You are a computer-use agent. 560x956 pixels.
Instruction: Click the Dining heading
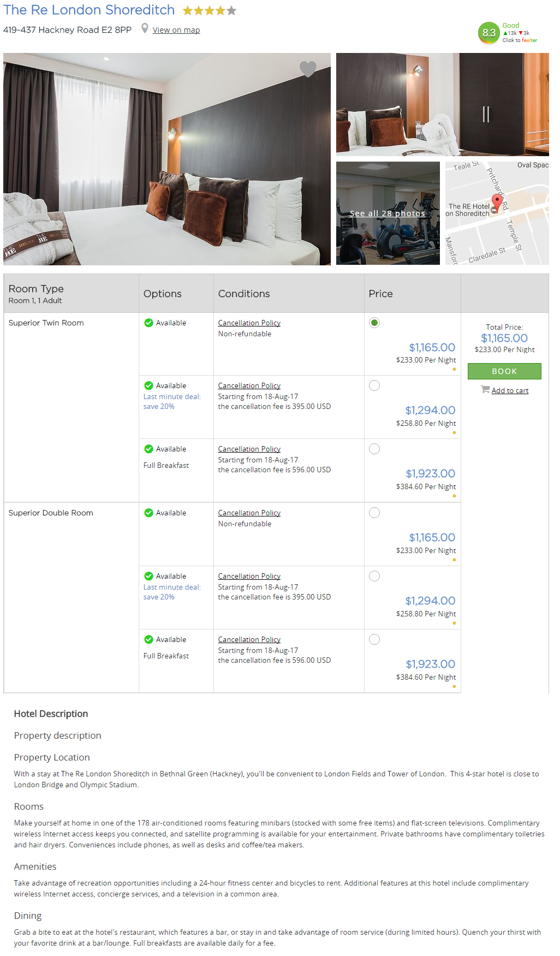pos(28,916)
